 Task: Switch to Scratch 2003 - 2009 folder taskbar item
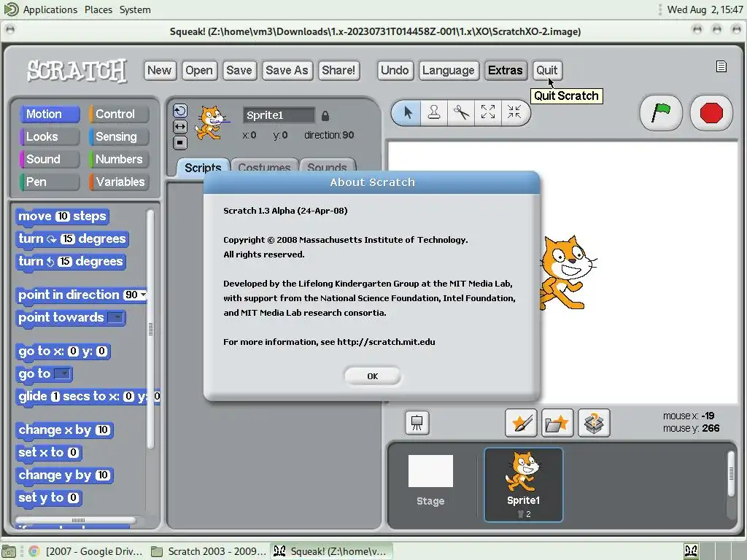click(x=209, y=551)
